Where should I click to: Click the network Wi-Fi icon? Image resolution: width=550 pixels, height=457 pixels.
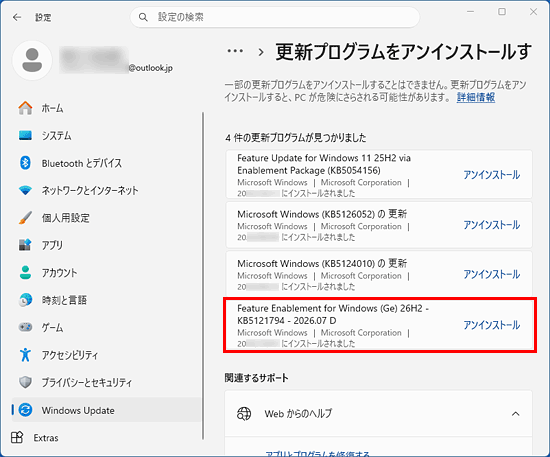(25, 190)
